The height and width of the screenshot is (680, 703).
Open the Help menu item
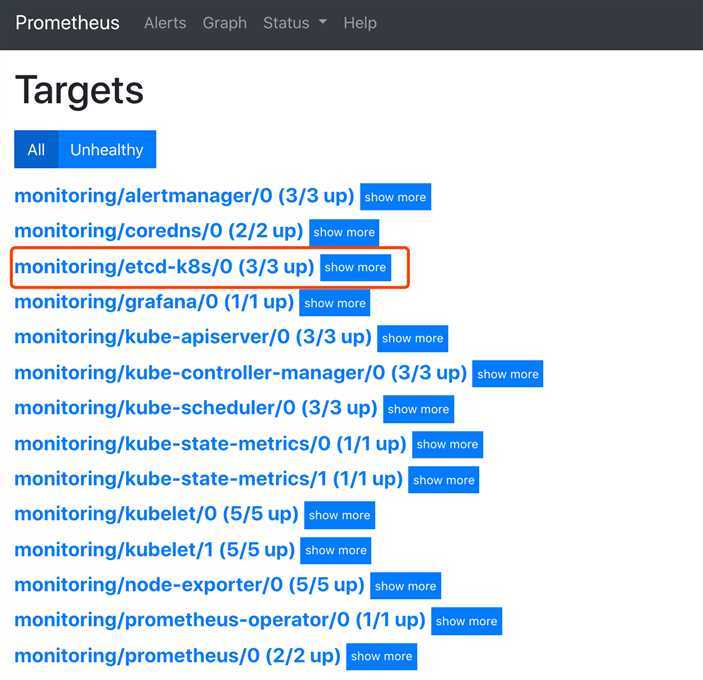(x=360, y=23)
